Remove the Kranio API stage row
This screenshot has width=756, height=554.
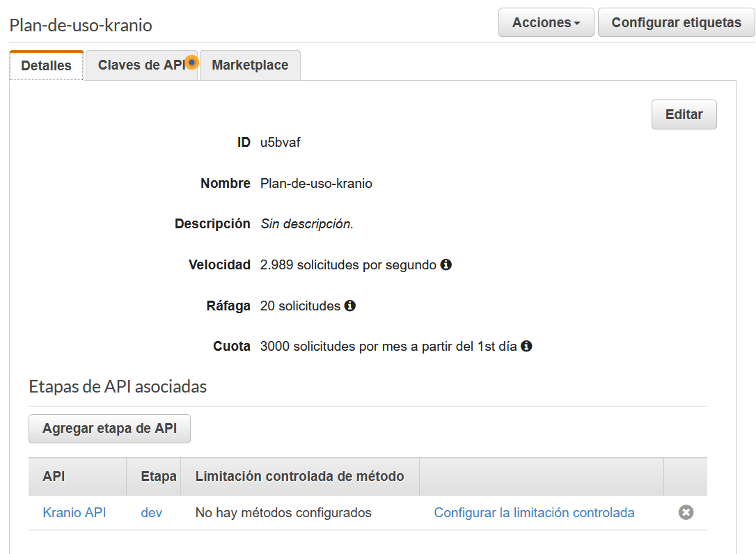tap(686, 513)
